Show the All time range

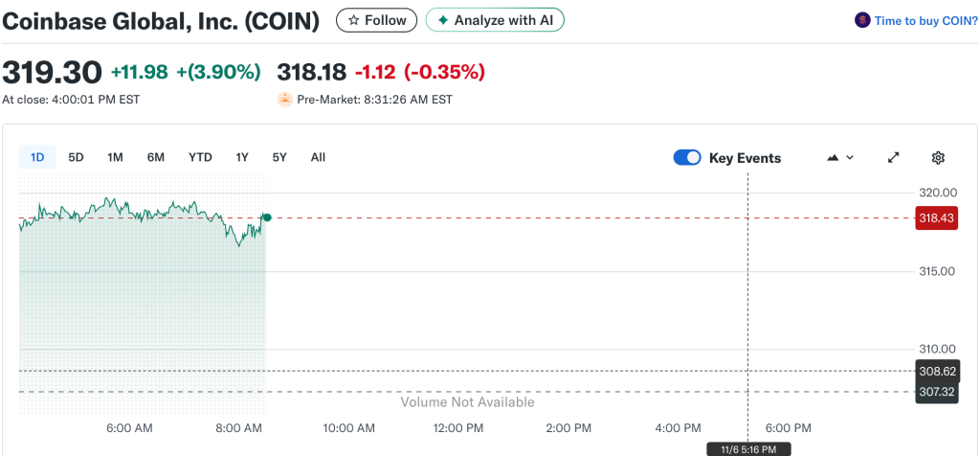point(318,157)
